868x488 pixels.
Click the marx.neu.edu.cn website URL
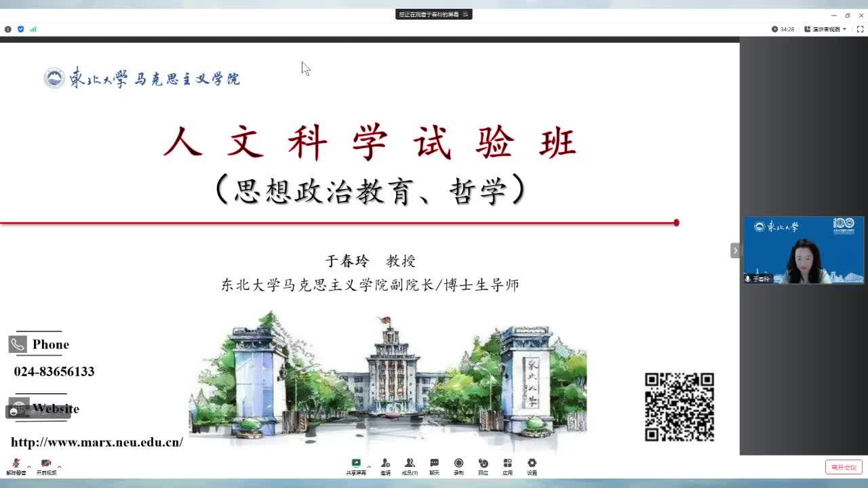coord(97,443)
